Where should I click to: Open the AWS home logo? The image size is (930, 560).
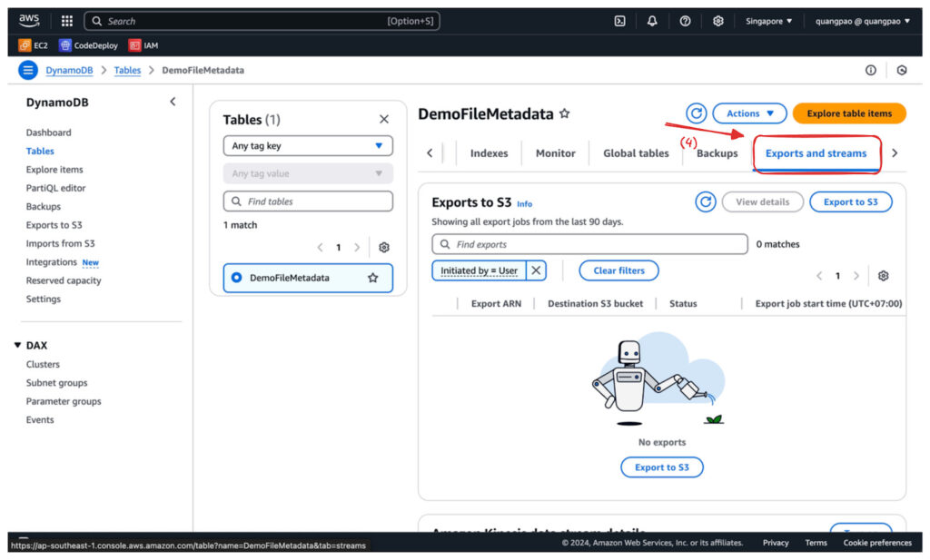28,21
